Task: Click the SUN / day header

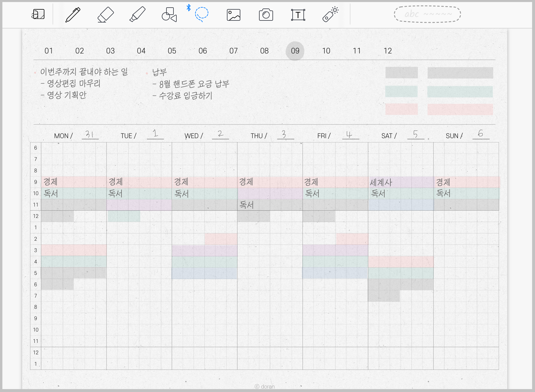Action: click(x=454, y=136)
